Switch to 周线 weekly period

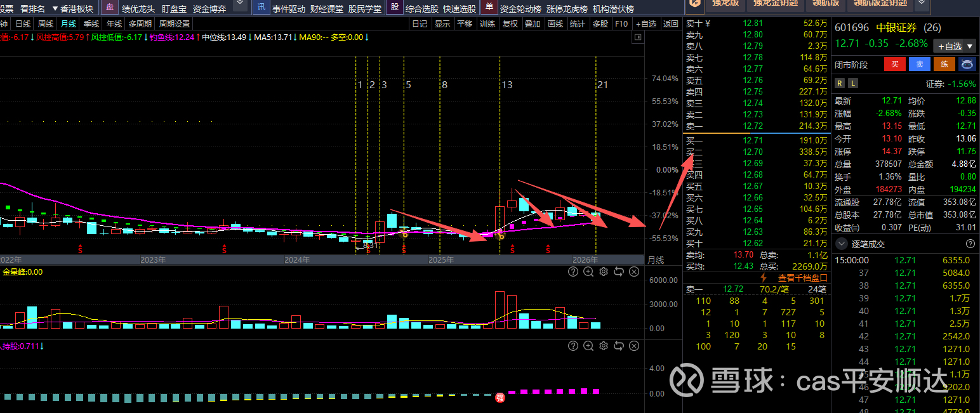(46, 24)
